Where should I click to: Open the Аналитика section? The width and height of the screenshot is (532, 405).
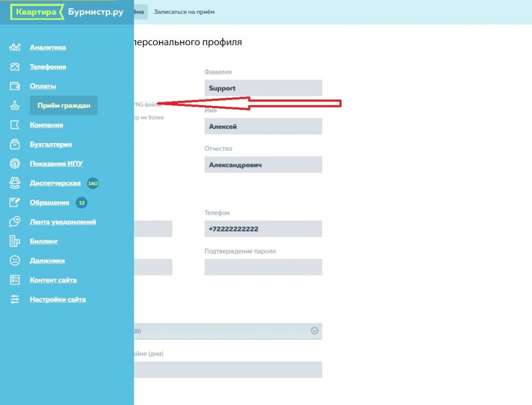(x=48, y=47)
